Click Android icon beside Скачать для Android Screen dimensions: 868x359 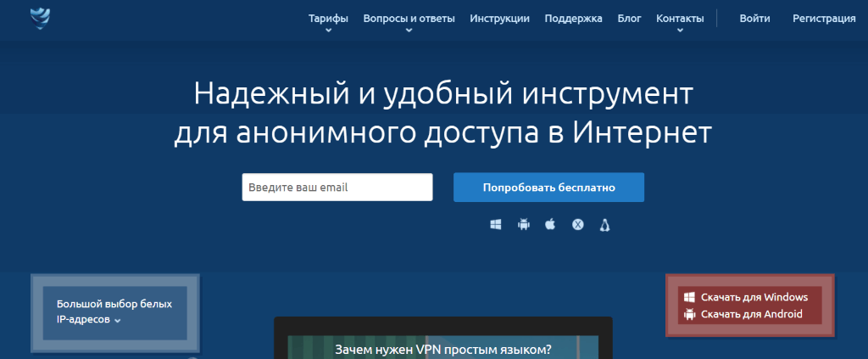click(x=690, y=315)
